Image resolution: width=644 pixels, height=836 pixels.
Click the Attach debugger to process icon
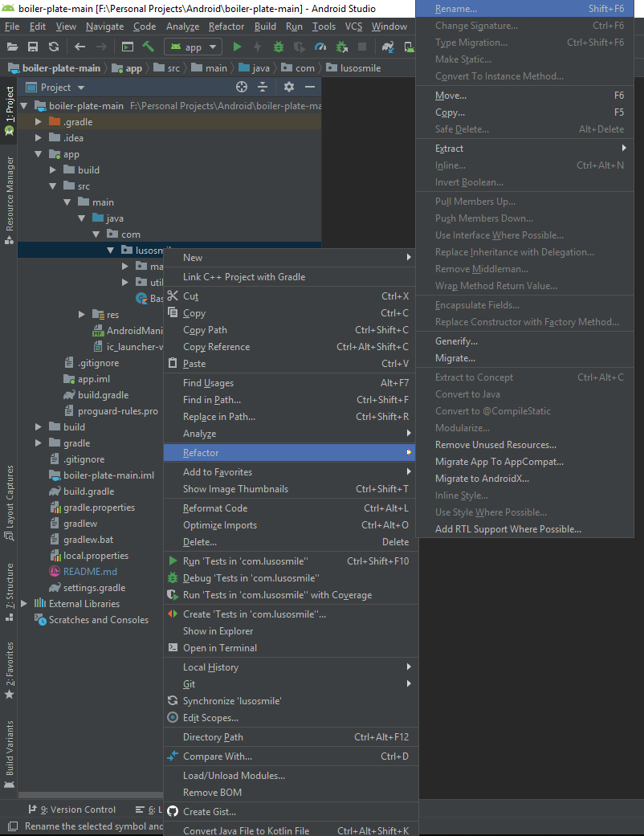click(x=341, y=47)
